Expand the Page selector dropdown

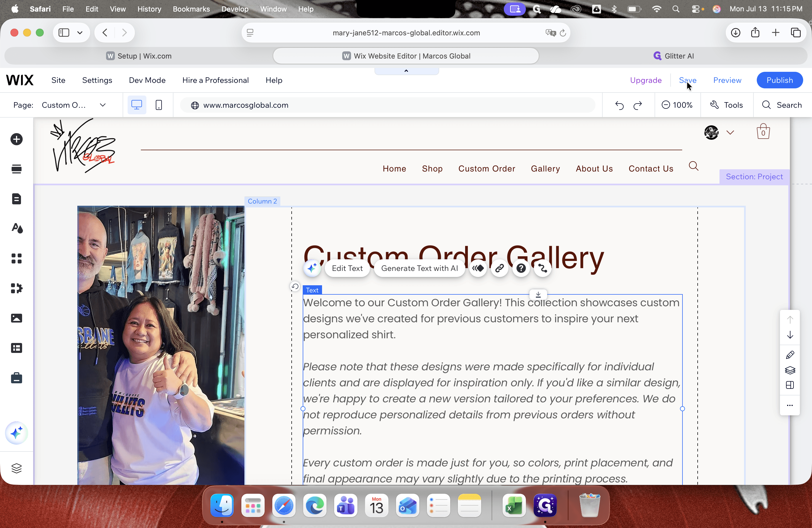click(103, 105)
